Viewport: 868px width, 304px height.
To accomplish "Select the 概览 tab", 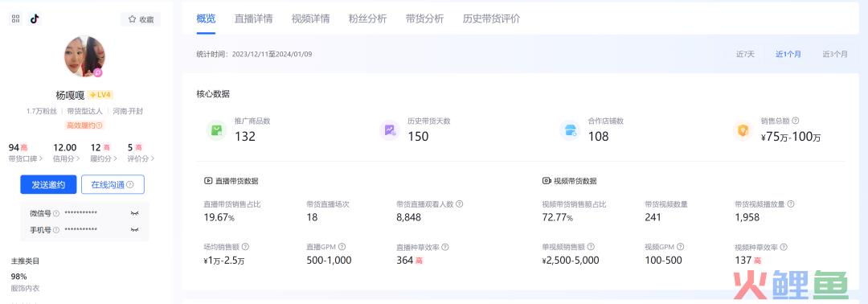I will click(x=206, y=18).
